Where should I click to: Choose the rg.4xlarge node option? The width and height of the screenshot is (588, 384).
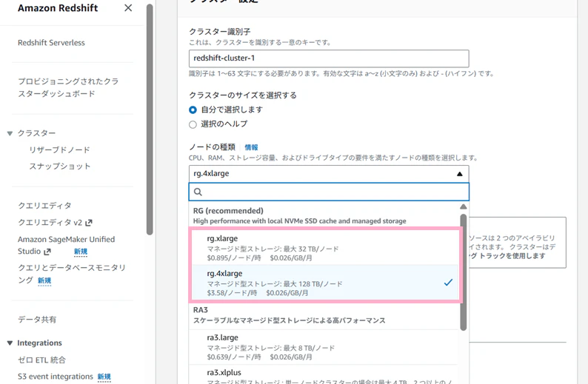pyautogui.click(x=325, y=283)
